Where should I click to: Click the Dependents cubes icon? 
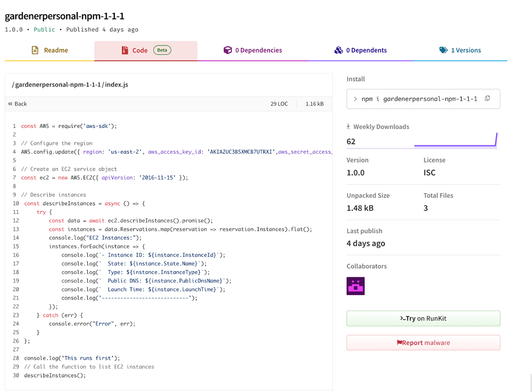tap(338, 50)
